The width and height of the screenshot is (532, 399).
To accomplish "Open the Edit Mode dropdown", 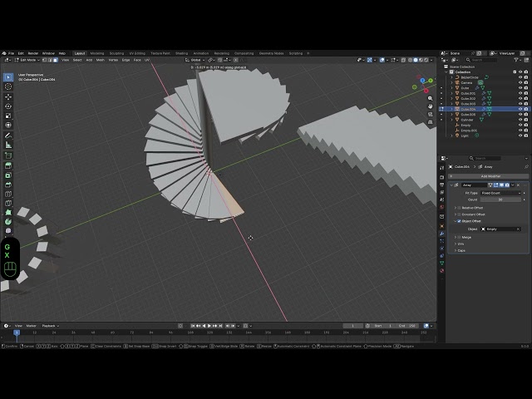I will 27,60.
